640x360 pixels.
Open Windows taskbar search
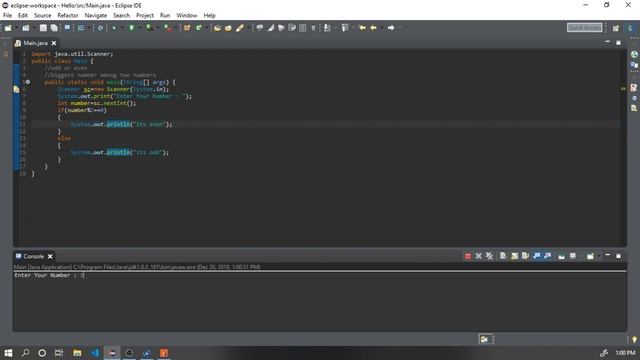(x=25, y=353)
